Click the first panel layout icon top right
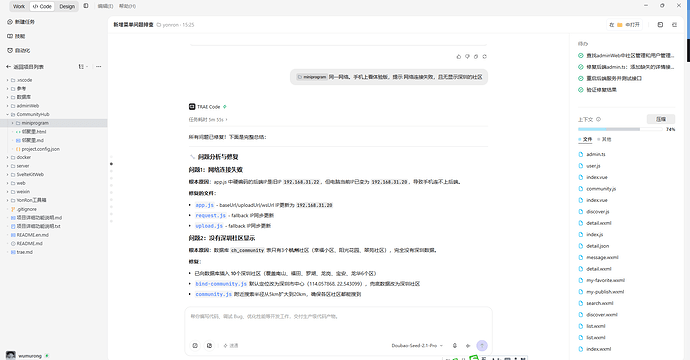 point(660,25)
